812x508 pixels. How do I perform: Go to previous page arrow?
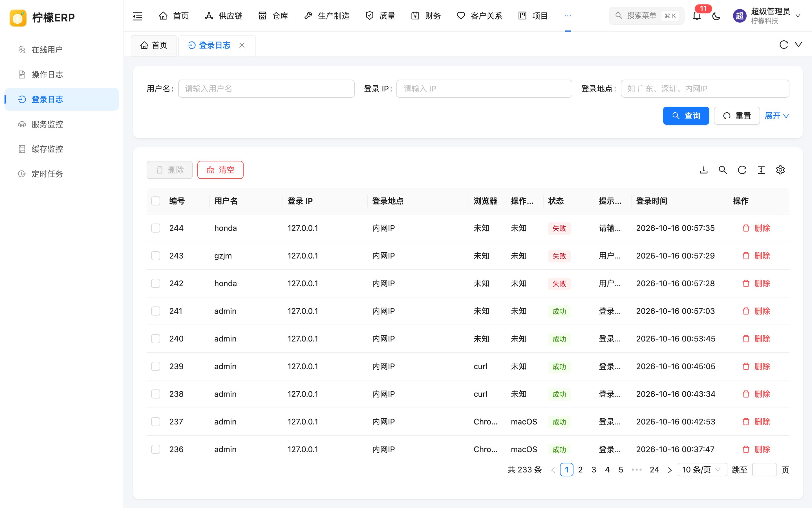click(553, 470)
